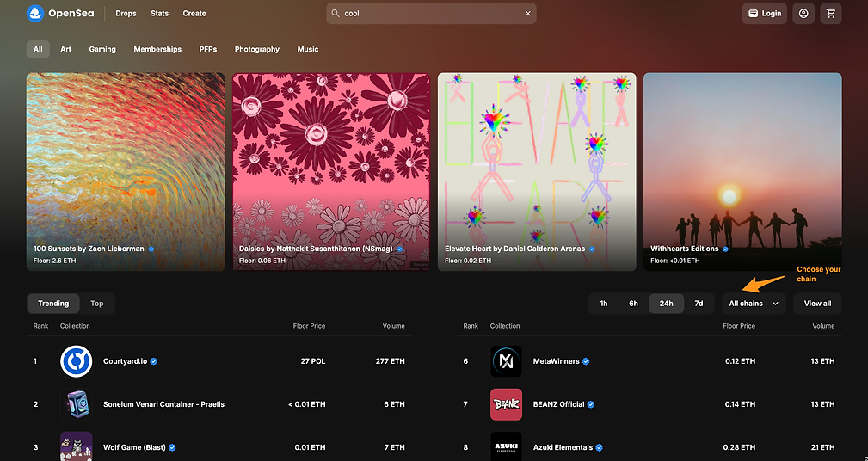Click the Soneium Venari Container icon

pos(76,404)
